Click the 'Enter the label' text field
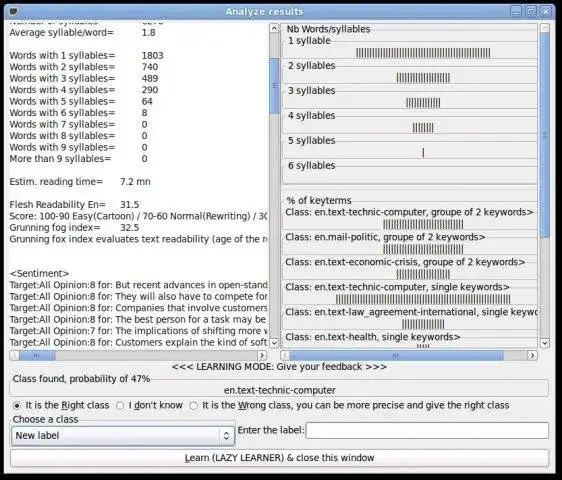This screenshot has height=480, width=562. [427, 430]
